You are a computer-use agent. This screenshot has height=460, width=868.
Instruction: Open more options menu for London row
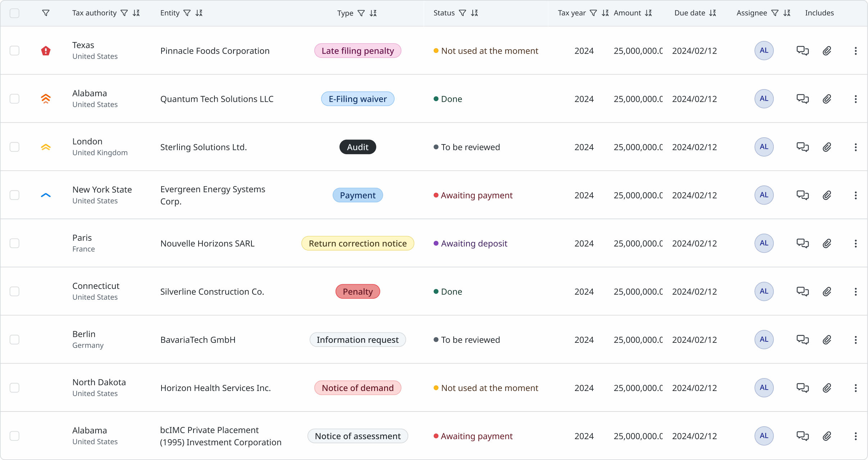856,147
